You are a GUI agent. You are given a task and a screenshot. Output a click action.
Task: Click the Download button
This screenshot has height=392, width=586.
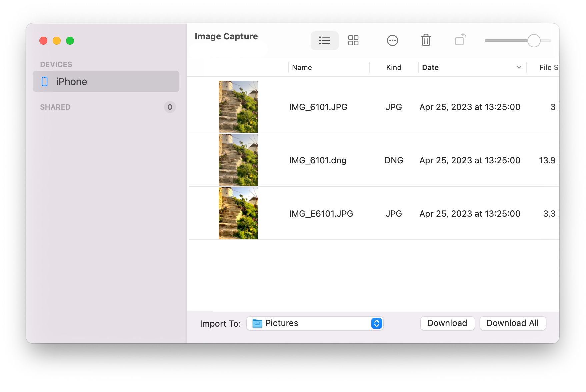(x=447, y=323)
